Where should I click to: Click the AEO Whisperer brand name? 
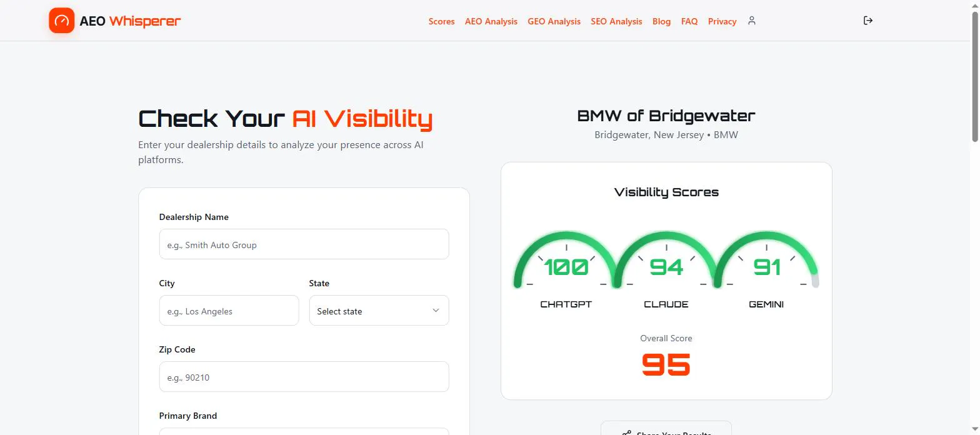(130, 21)
